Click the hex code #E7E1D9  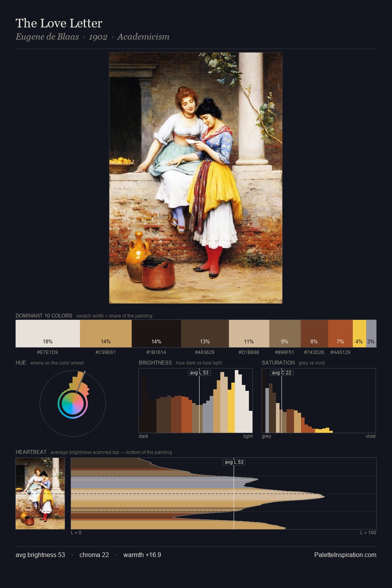click(47, 352)
